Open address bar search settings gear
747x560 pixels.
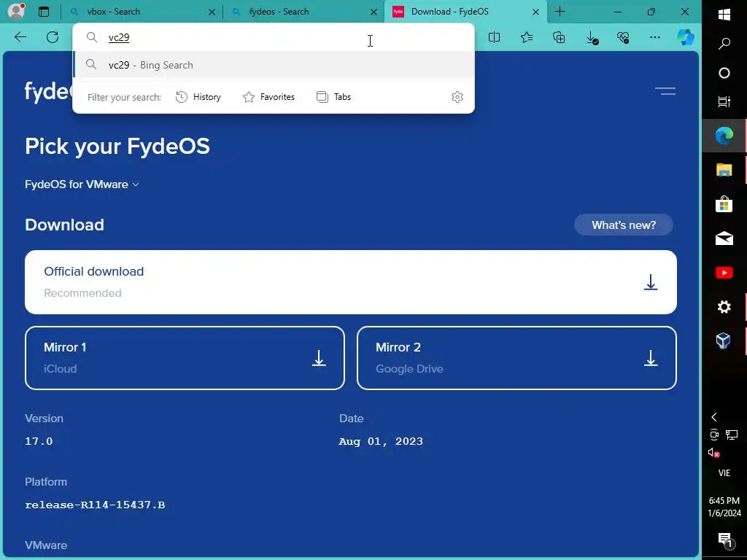click(457, 97)
